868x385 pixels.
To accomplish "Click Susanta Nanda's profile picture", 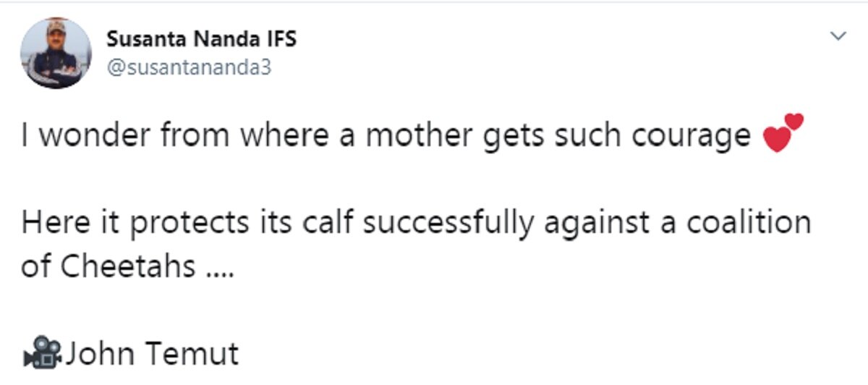I will pyautogui.click(x=56, y=53).
